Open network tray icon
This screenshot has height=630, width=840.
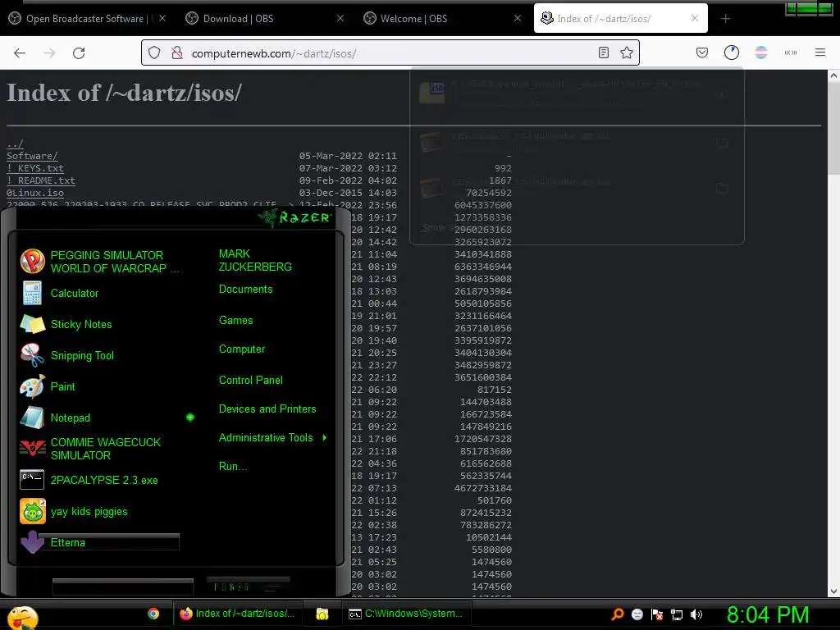coord(677,614)
